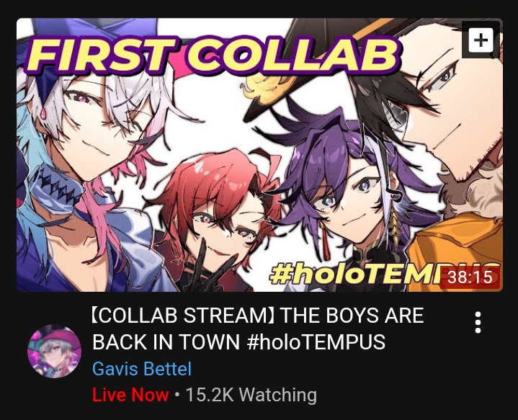Click the red Live Now label

[x=130, y=395]
